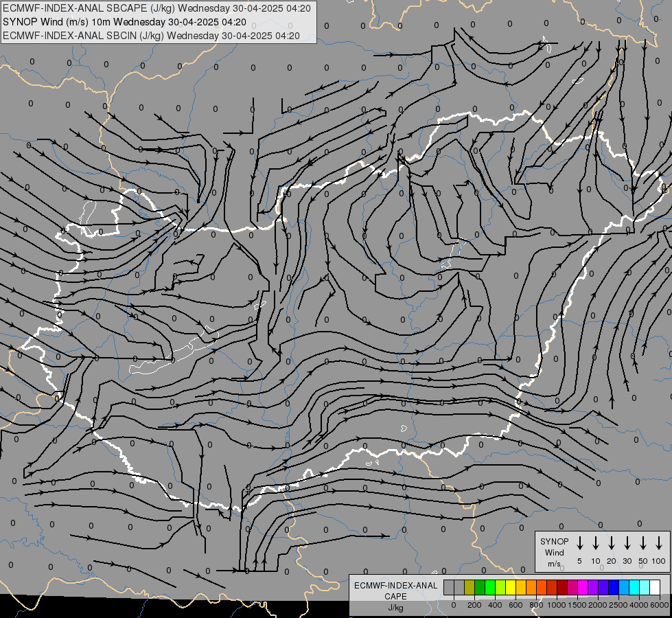Click the number 10 label in wind legend
The width and height of the screenshot is (672, 618).
596,561
